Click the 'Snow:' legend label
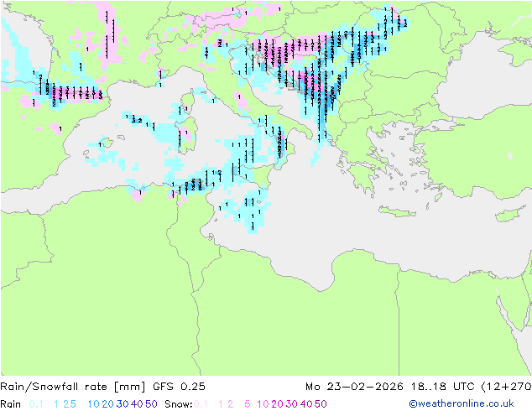Viewport: 532px width, 411px height. coord(179,404)
